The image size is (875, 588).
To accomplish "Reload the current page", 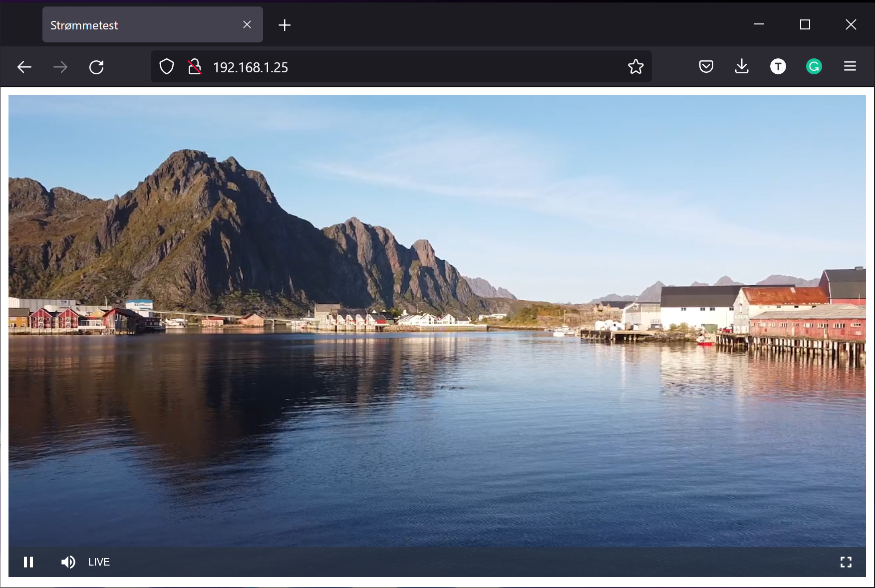I will tap(96, 67).
